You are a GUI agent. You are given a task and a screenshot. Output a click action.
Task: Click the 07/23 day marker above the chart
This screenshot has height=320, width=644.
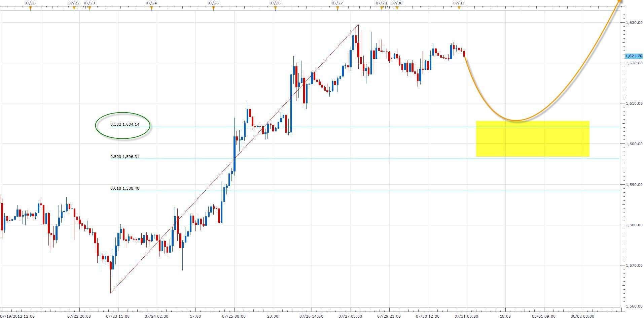point(89,3)
